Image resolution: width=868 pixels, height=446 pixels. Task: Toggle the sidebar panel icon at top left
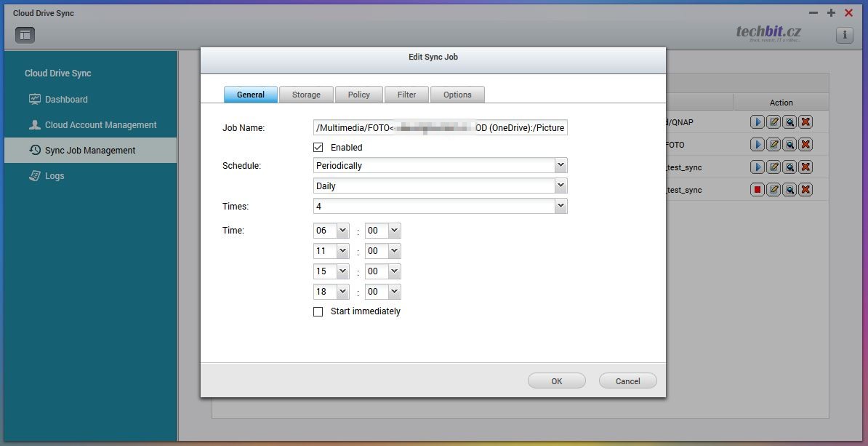point(25,34)
